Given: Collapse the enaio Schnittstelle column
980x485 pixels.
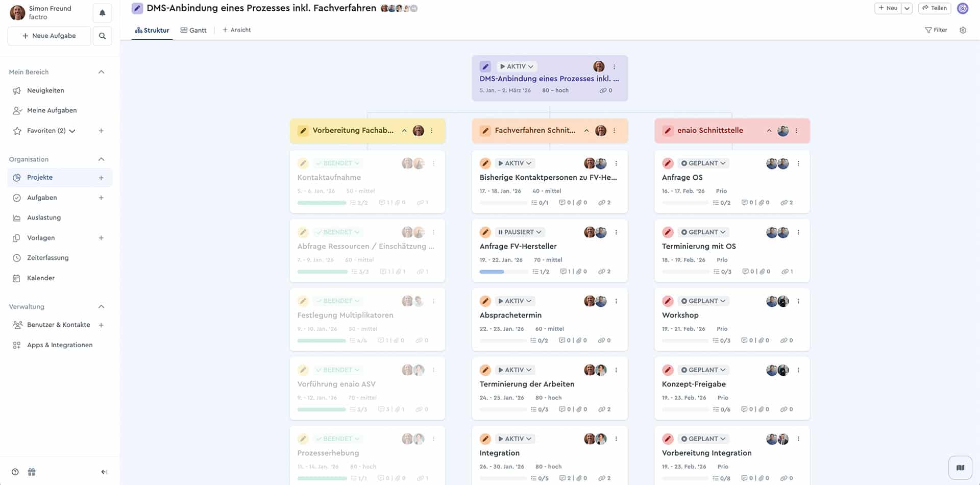Looking at the screenshot, I should (x=769, y=130).
